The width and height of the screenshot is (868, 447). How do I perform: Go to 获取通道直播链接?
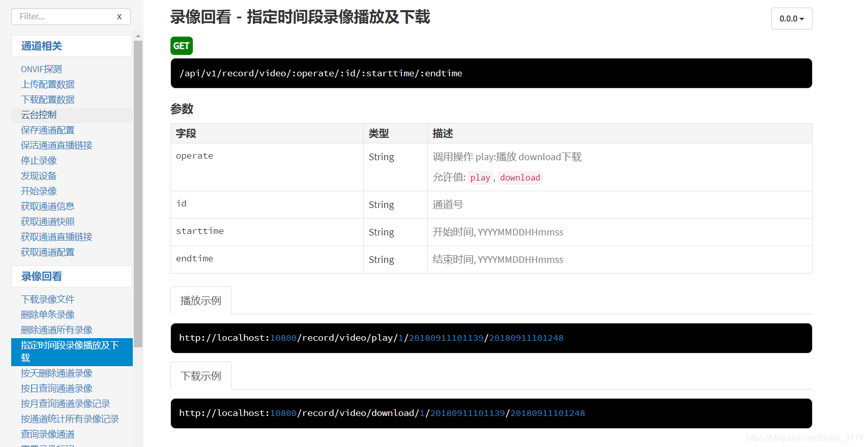[56, 237]
